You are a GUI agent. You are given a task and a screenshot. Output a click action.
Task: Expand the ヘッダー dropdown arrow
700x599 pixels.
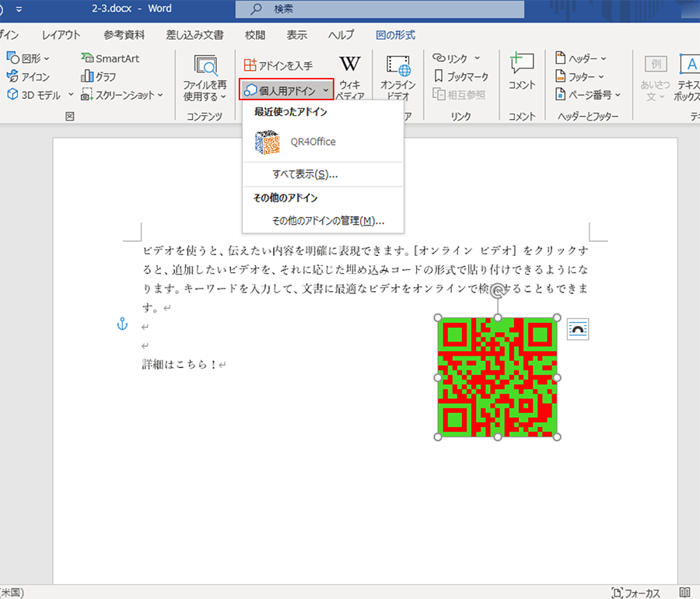pyautogui.click(x=603, y=58)
